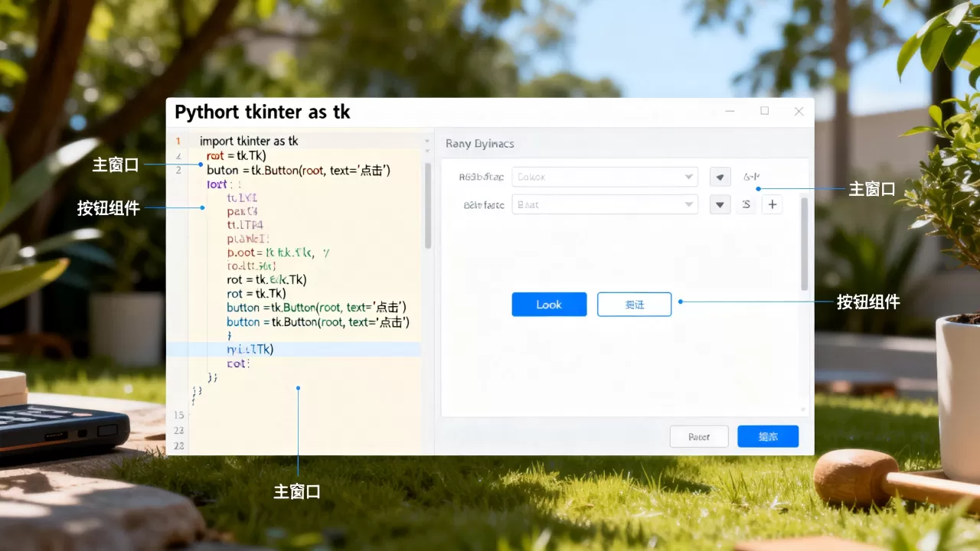Click the code editor vertical scrollbar thumb
The width and height of the screenshot is (980, 551).
pyautogui.click(x=428, y=205)
